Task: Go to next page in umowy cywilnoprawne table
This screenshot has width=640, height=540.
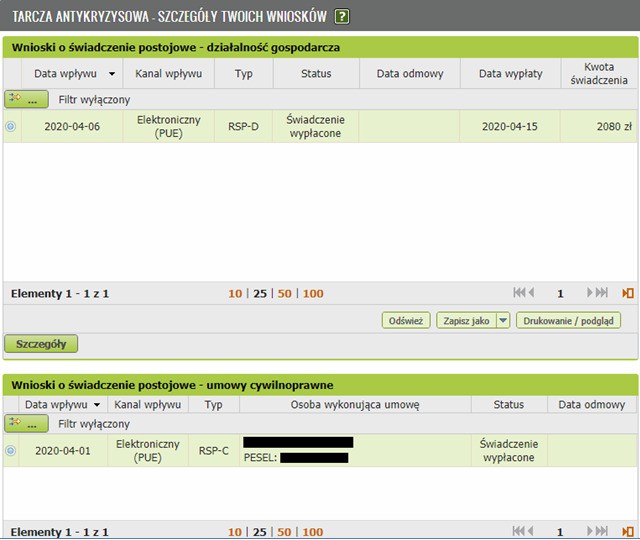Action: (589, 531)
